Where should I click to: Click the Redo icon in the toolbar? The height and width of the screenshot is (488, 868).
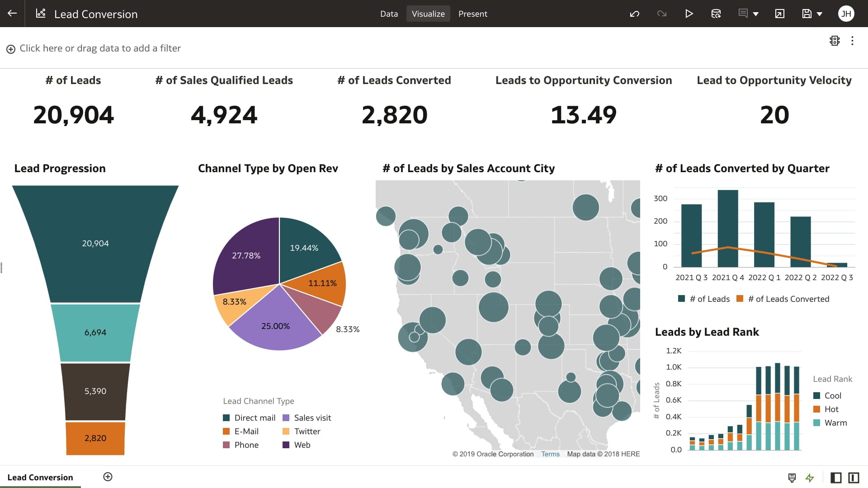[661, 14]
